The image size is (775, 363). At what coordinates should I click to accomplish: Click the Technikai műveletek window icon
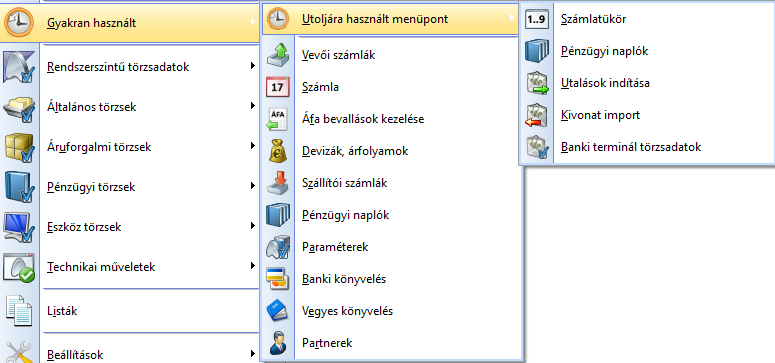pos(19,267)
